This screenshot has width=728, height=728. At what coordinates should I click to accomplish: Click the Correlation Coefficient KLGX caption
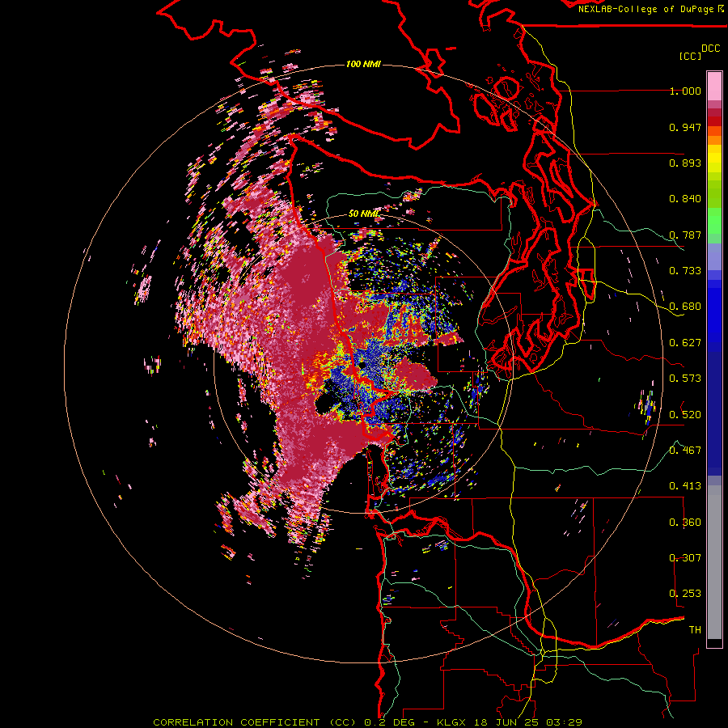[367, 722]
